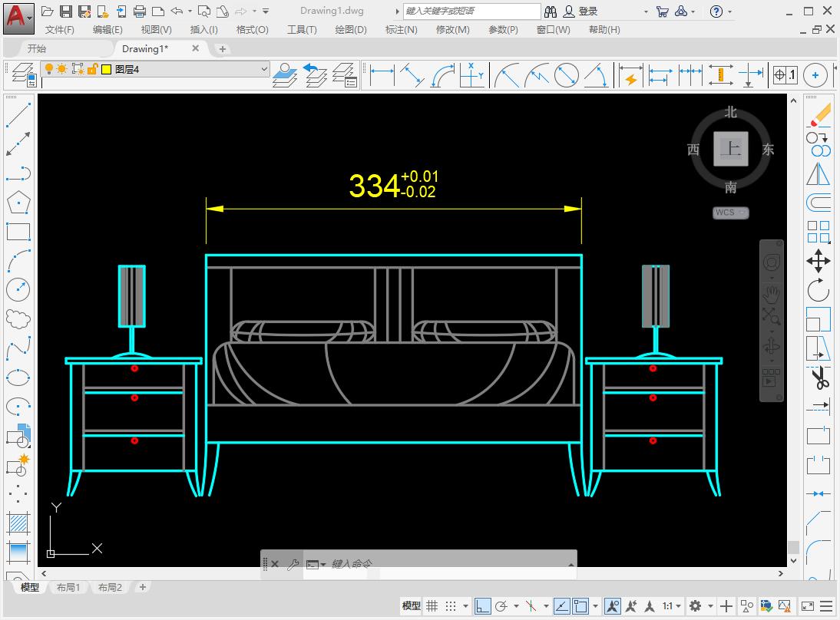The image size is (840, 620).
Task: Choose the Move tool in modify toolbar
Action: (819, 261)
